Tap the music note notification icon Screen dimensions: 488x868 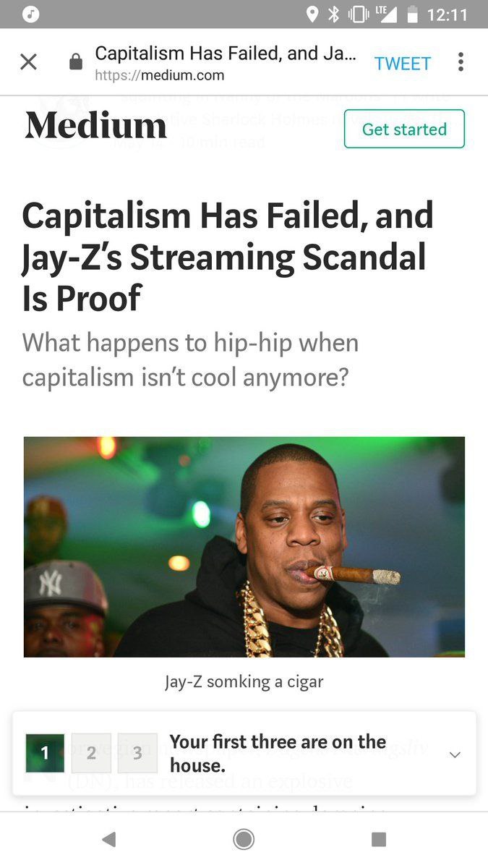(30, 14)
